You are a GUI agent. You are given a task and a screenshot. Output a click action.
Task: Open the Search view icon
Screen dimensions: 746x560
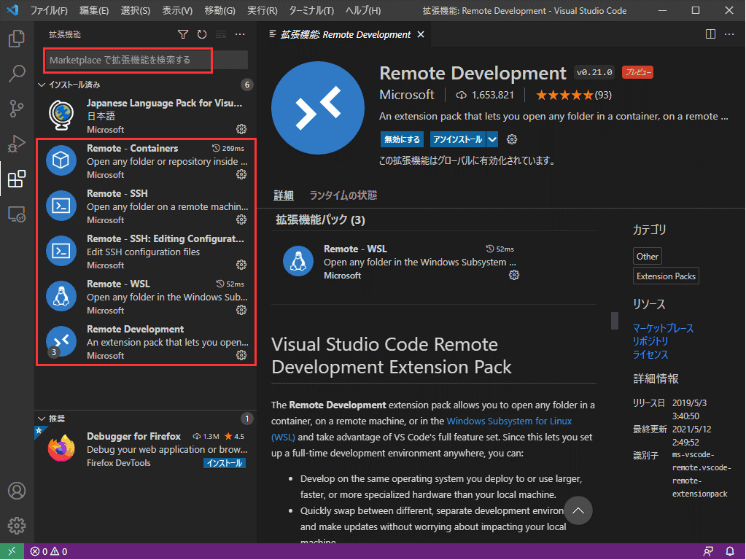[x=17, y=74]
